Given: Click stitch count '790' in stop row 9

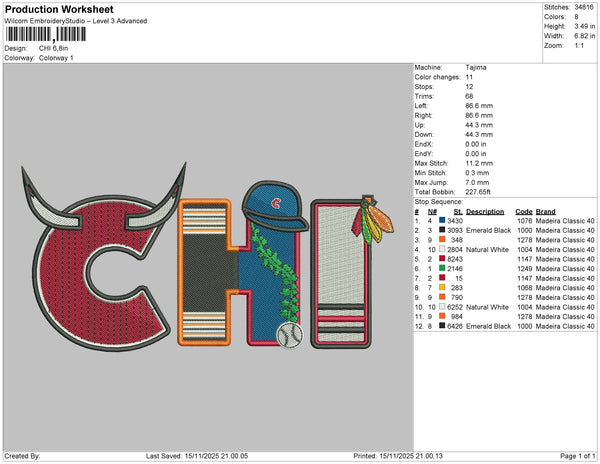Looking at the screenshot, I should pyautogui.click(x=457, y=297).
